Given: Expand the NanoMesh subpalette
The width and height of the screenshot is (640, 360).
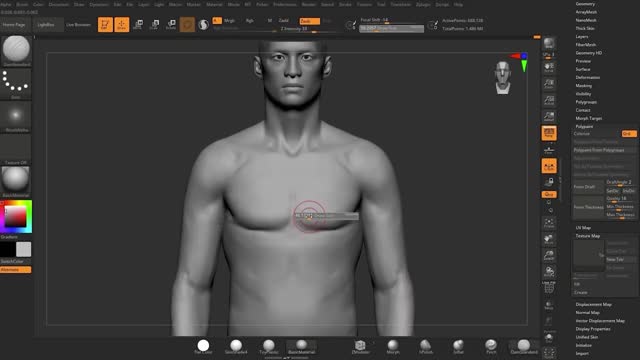Looking at the screenshot, I should coord(586,20).
